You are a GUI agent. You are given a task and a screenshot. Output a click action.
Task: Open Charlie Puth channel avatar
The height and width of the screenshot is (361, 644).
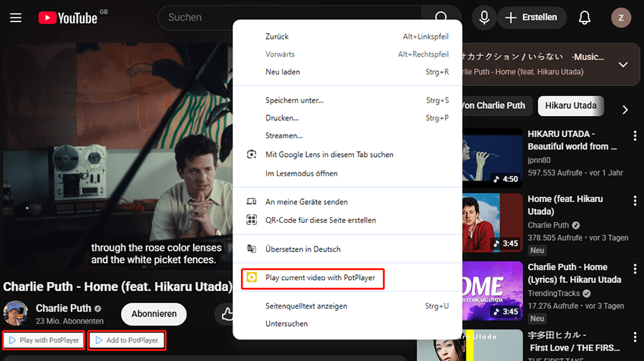(15, 313)
